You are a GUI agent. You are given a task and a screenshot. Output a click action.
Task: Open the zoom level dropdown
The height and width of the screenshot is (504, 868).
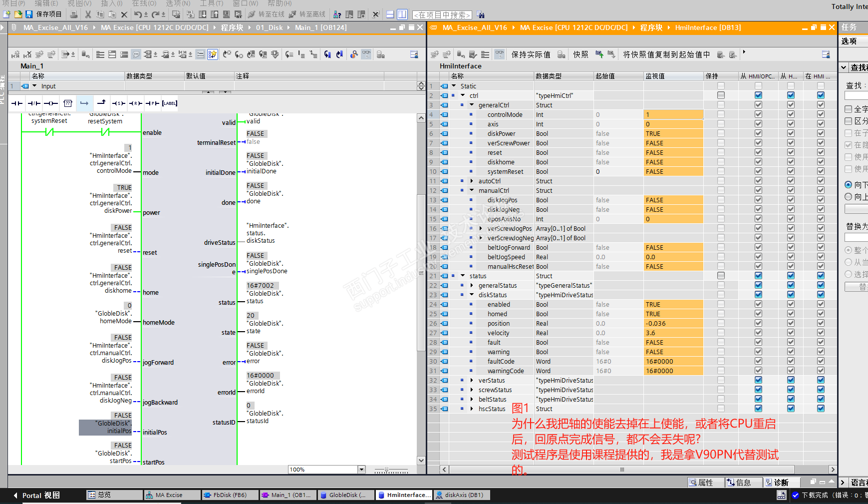[361, 470]
